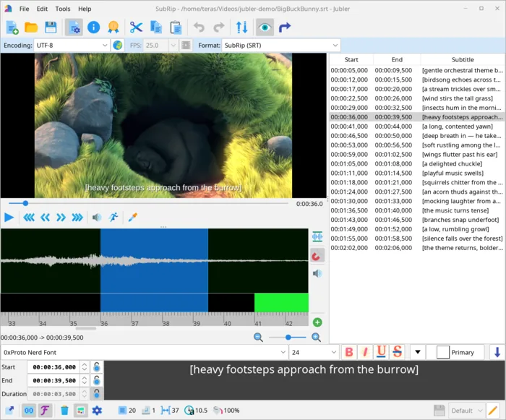
Task: Click the sort subtitles arrows icon
Action: (x=241, y=27)
